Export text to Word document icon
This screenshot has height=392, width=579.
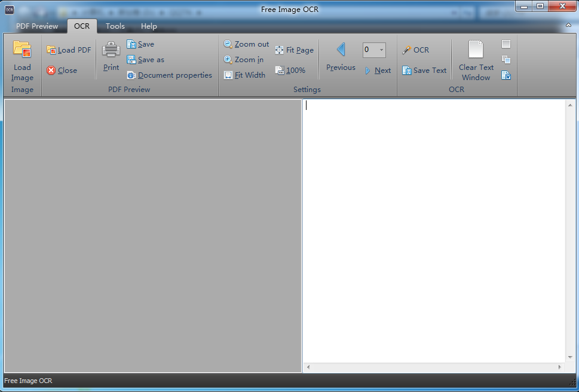506,75
